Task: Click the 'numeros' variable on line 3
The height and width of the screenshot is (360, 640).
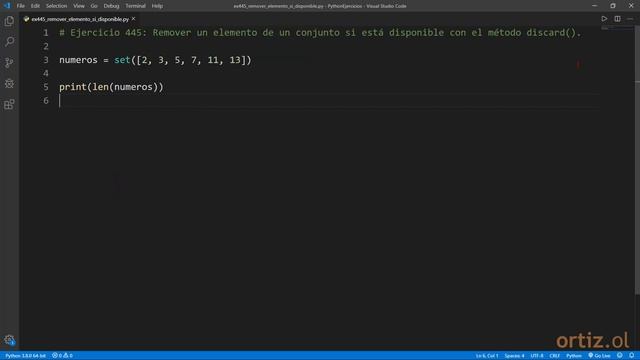Action: click(x=78, y=60)
